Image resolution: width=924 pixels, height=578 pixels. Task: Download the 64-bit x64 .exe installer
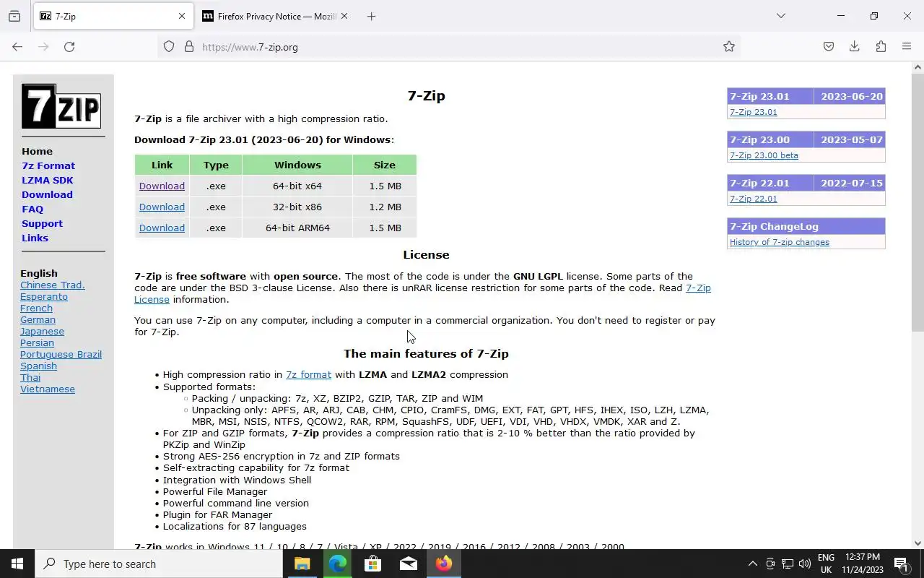point(162,186)
